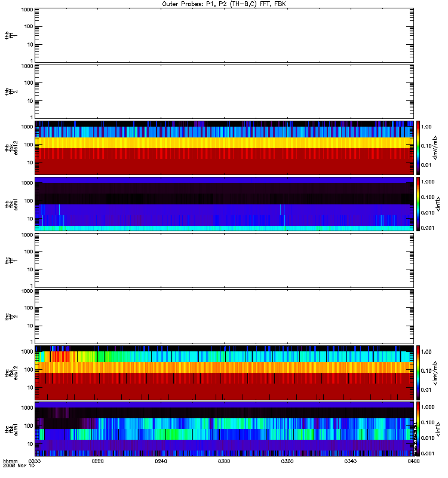Click the thc fbk scm1 color bar
Image resolution: width=448 pixels, height=478 pixels.
(418, 429)
